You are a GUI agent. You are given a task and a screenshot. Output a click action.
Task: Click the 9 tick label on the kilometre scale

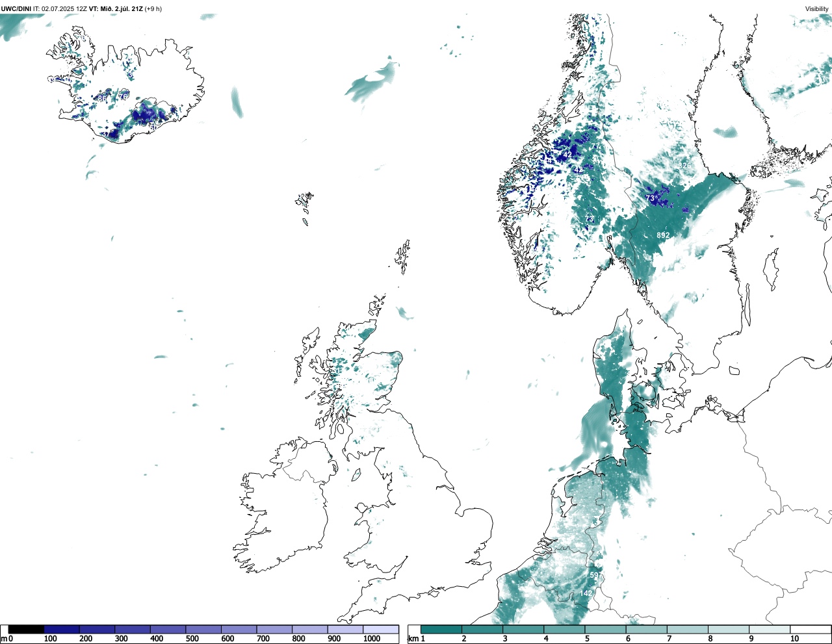click(751, 639)
